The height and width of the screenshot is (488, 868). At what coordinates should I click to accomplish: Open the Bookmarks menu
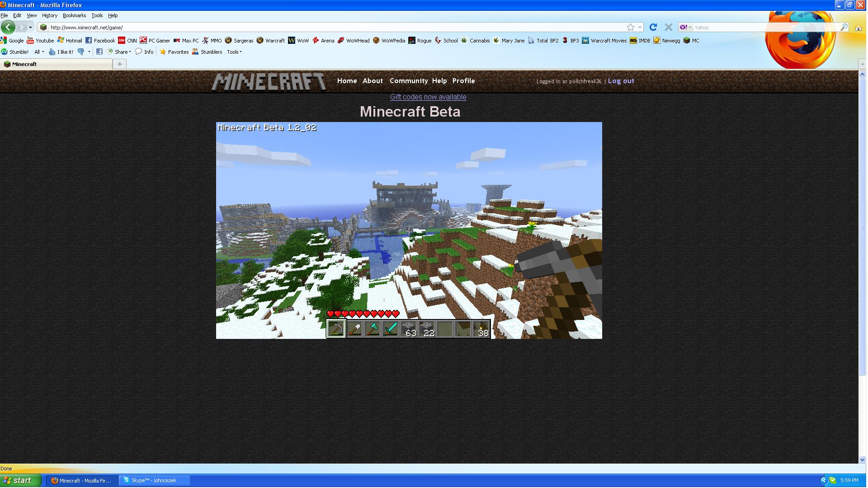[74, 15]
